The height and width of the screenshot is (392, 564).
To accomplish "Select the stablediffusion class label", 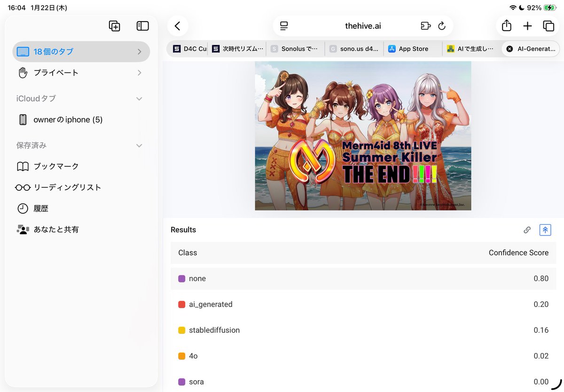I will (x=214, y=330).
